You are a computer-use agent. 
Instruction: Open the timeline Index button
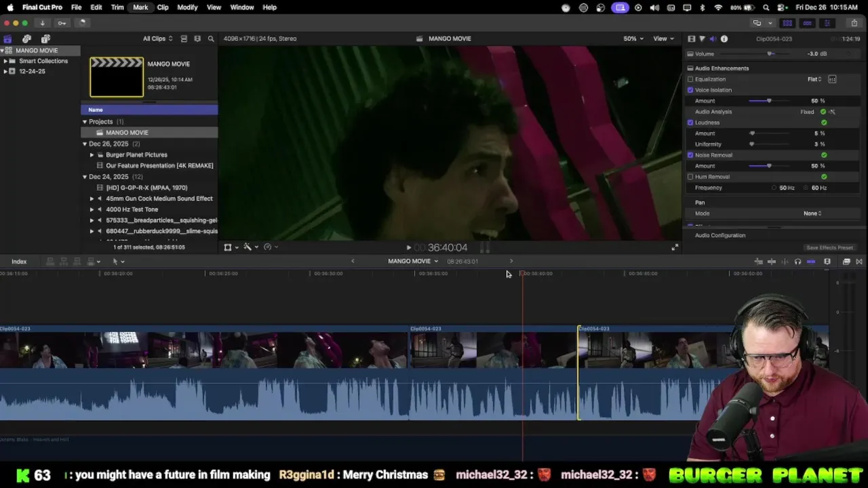coord(19,262)
